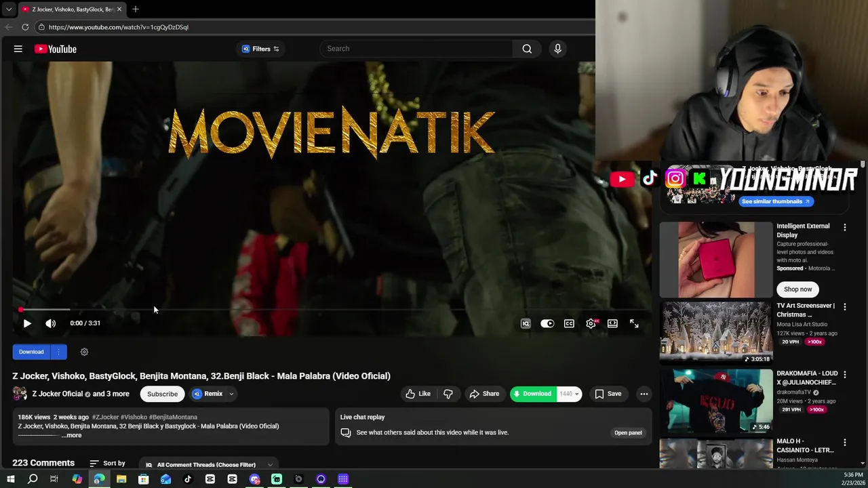Like the video
The width and height of the screenshot is (868, 488).
click(418, 394)
